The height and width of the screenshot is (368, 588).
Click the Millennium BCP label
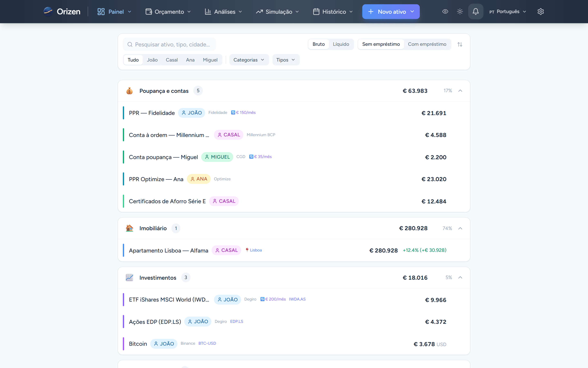[x=261, y=135]
